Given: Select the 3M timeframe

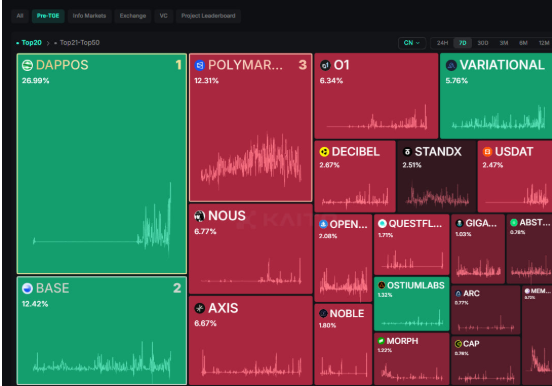Looking at the screenshot, I should [x=504, y=43].
